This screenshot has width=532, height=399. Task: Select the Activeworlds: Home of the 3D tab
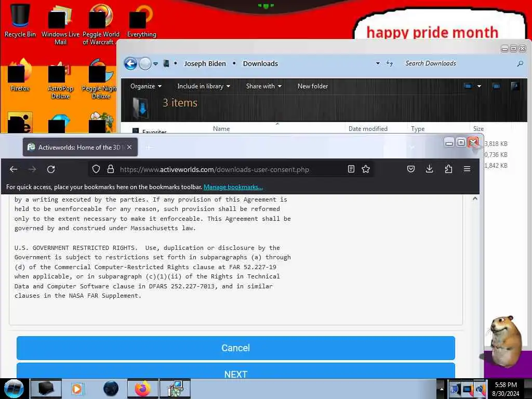click(x=80, y=147)
